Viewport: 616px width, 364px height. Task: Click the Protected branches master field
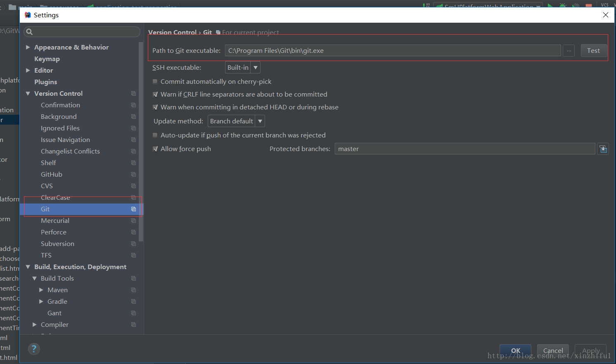click(x=465, y=149)
